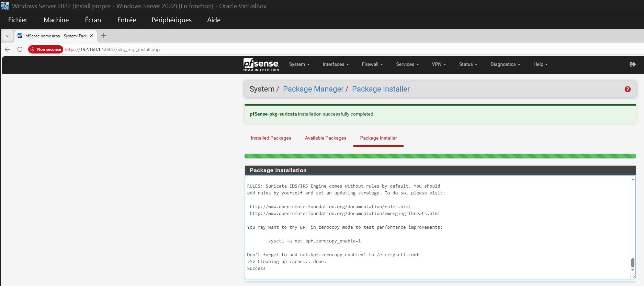Image resolution: width=644 pixels, height=286 pixels.
Task: Click the browser back arrow
Action: (8, 49)
